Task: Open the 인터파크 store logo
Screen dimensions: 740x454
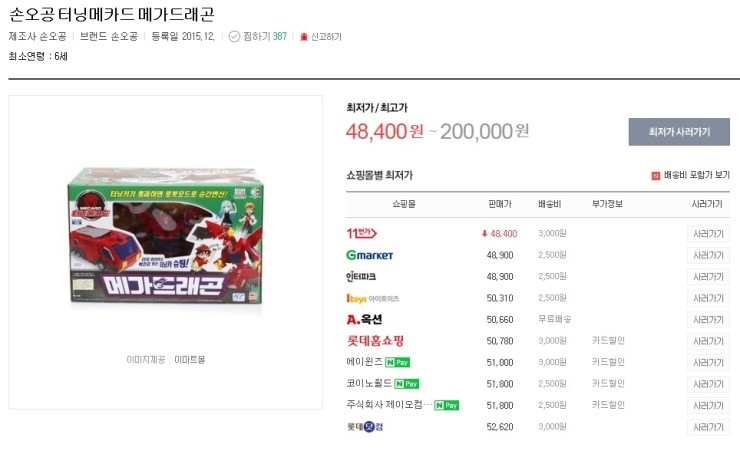Action: tap(361, 277)
